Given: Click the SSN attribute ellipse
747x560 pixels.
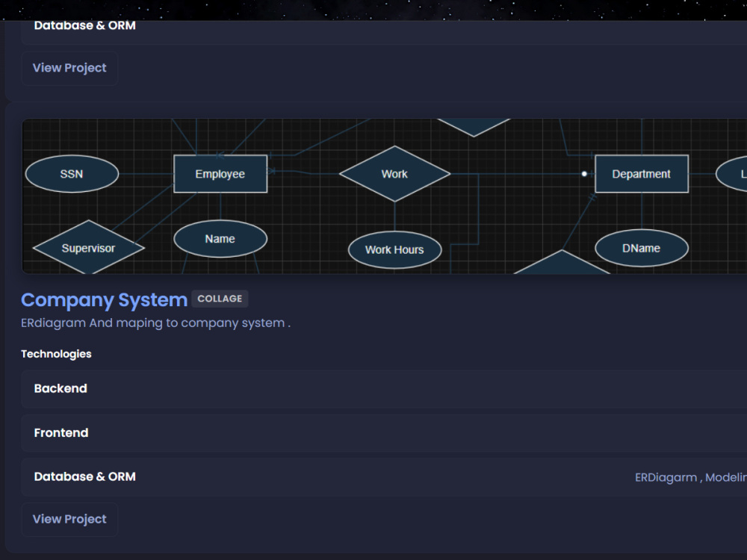Looking at the screenshot, I should click(x=72, y=174).
